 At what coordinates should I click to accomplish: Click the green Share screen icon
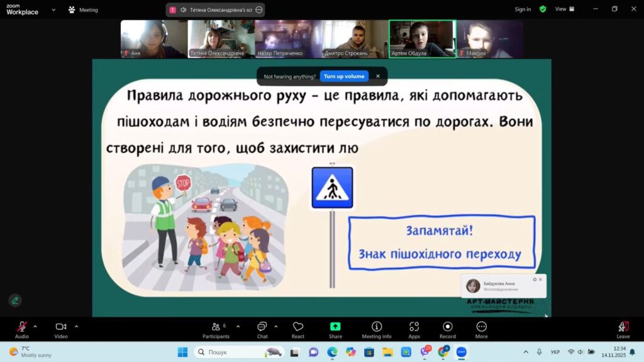point(335,327)
